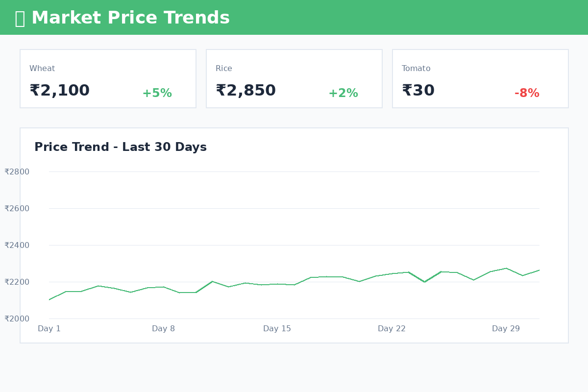The height and width of the screenshot is (392, 588).
Task: Open the Tomato card label
Action: pos(416,69)
